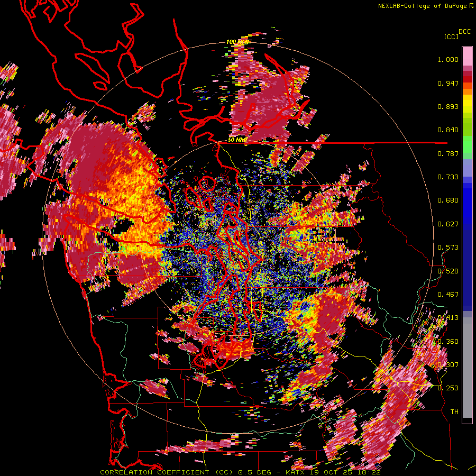Click the NEXLAB-College of DuPage title text

(x=422, y=6)
